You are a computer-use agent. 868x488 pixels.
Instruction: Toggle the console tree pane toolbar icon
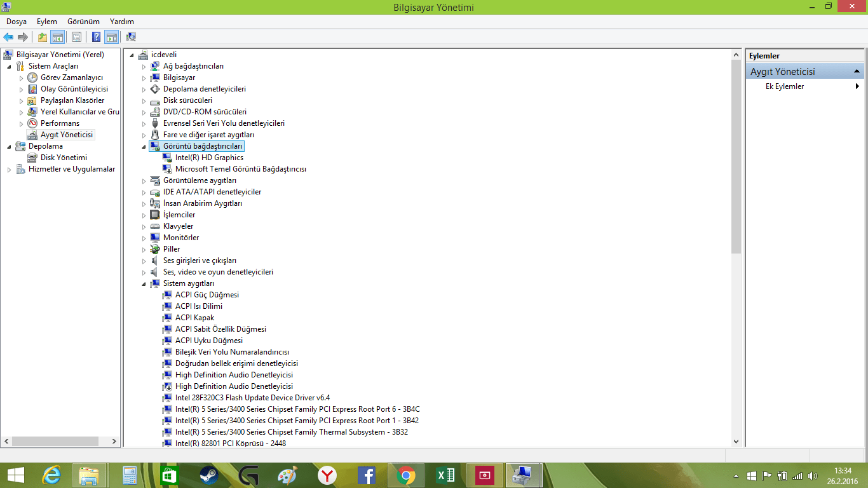[x=57, y=37]
